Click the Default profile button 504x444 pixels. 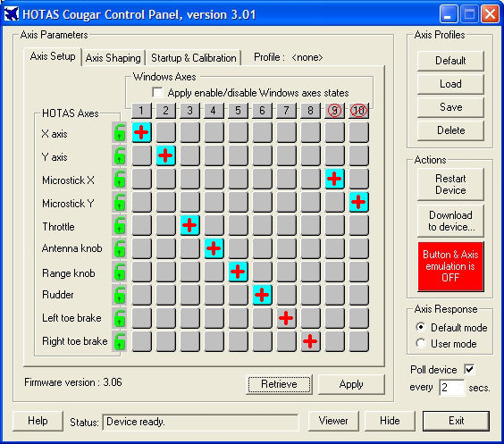[450, 61]
